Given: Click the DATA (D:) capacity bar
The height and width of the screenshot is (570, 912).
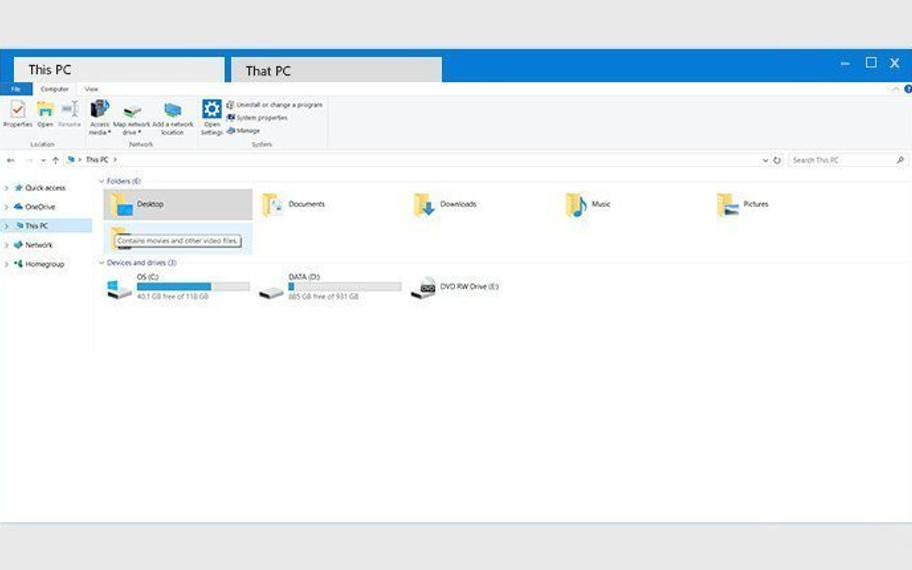Looking at the screenshot, I should 345,287.
